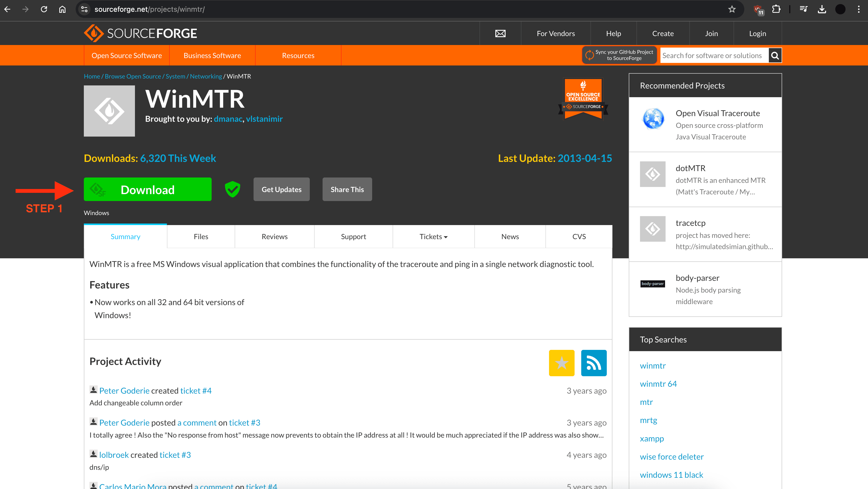Open the Resources menu
The width and height of the screenshot is (868, 489).
(x=298, y=55)
